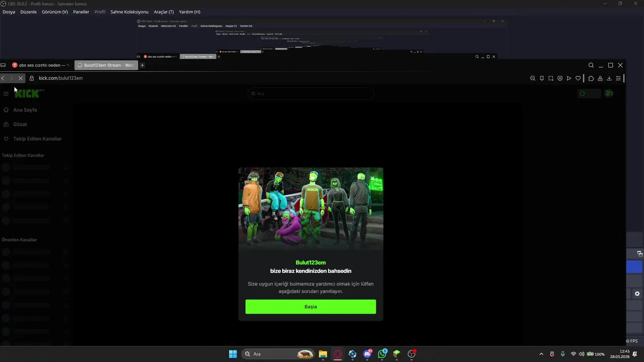Screen dimensions: 644x362
Task: Click the tab search magnifier icon
Action: coord(591,65)
